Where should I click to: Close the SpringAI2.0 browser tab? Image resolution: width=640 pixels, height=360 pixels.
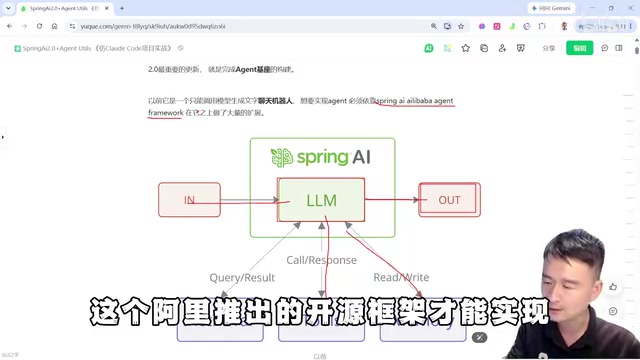(x=107, y=8)
